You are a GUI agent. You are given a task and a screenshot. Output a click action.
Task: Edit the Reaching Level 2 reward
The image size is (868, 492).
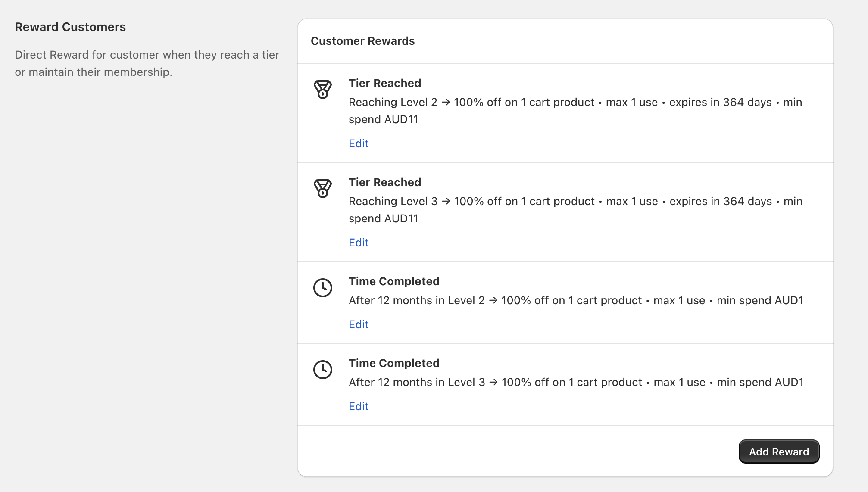(x=359, y=143)
